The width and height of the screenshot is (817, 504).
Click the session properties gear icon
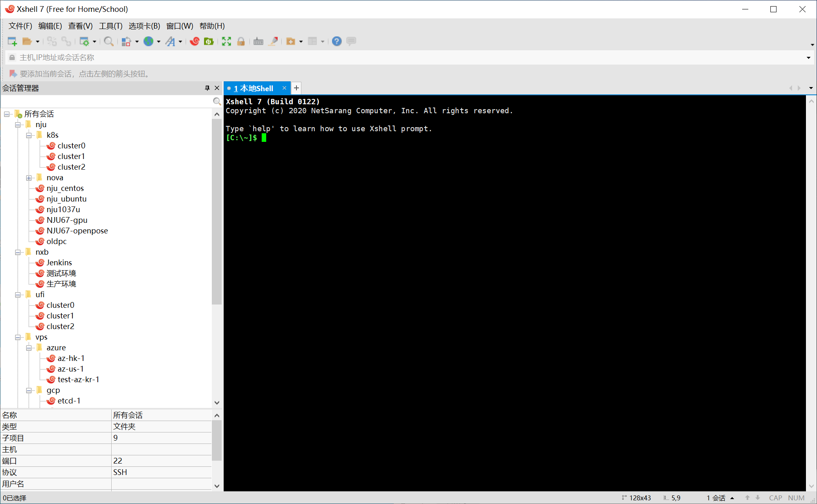tap(85, 41)
